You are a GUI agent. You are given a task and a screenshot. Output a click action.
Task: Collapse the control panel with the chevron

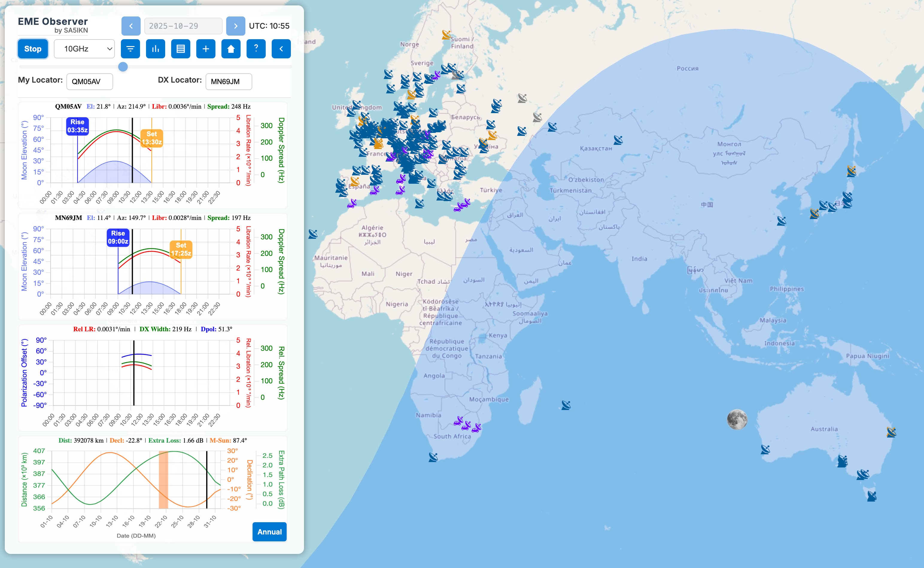pyautogui.click(x=281, y=48)
